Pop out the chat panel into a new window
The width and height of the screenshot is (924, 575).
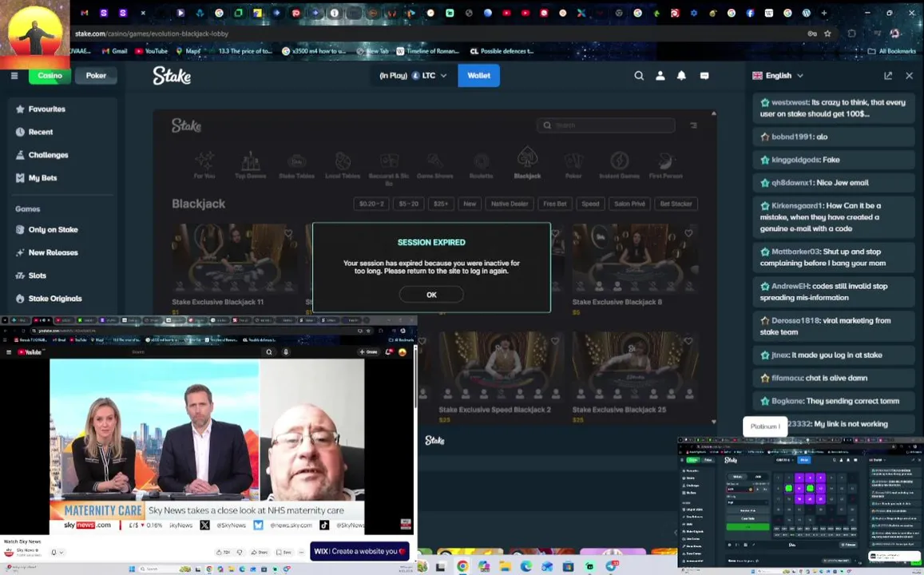888,75
